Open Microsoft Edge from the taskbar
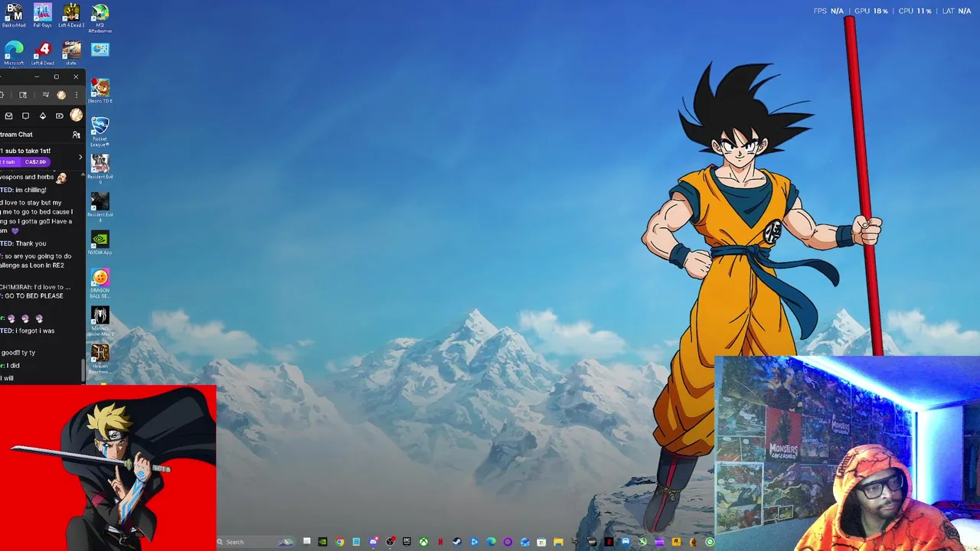The height and width of the screenshot is (551, 980). 491,542
